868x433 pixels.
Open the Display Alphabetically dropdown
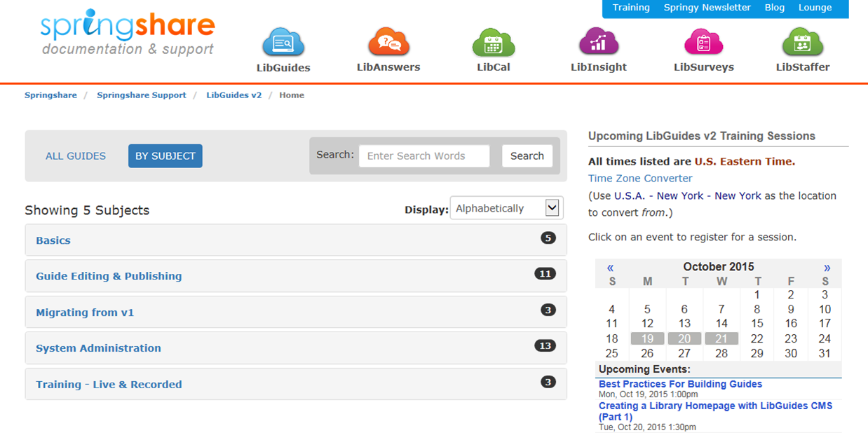[x=506, y=208]
